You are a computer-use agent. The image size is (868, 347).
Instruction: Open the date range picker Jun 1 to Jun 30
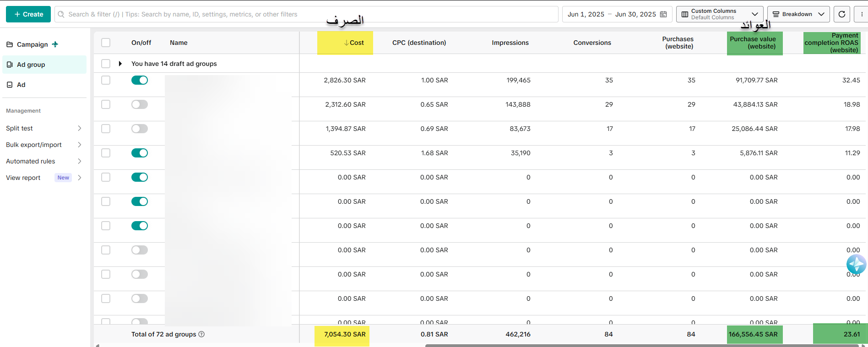tap(617, 14)
